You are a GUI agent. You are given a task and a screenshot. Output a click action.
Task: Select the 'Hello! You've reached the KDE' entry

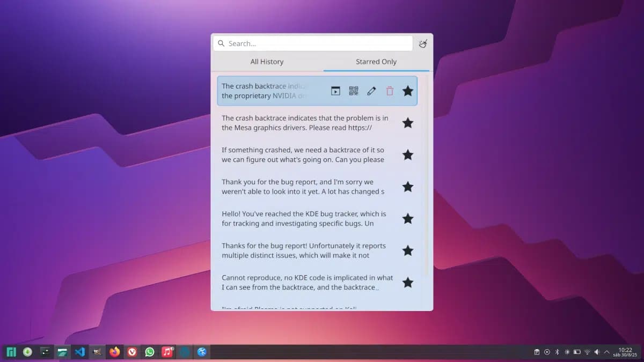click(x=303, y=218)
